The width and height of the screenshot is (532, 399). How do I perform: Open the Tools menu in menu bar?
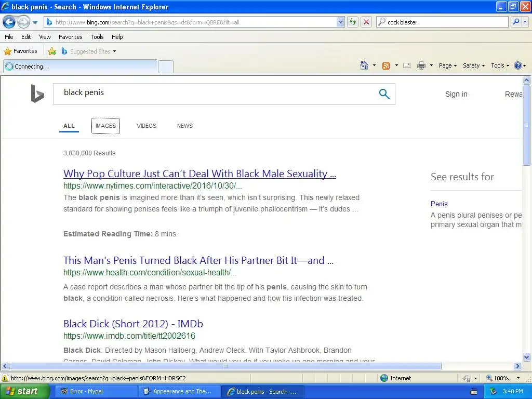(x=97, y=37)
